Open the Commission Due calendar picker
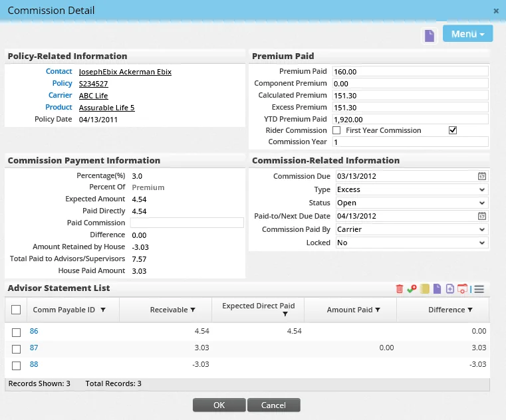 point(482,176)
